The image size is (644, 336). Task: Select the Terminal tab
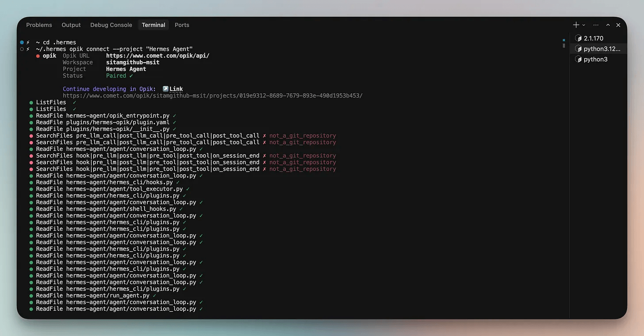pos(153,25)
